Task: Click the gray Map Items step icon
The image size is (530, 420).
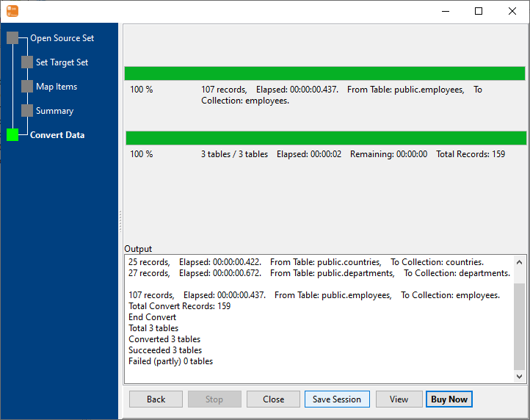Action: coord(27,87)
